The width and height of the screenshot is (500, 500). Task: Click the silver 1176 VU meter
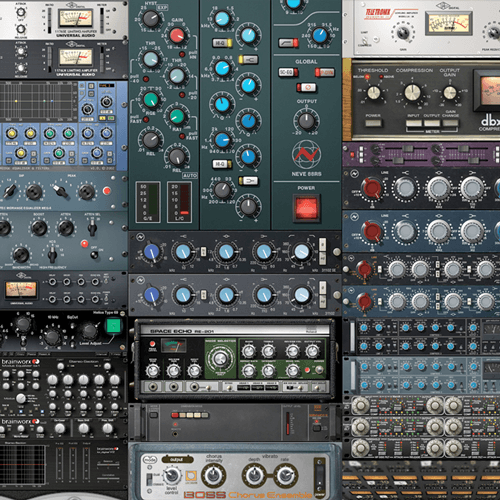(x=75, y=18)
